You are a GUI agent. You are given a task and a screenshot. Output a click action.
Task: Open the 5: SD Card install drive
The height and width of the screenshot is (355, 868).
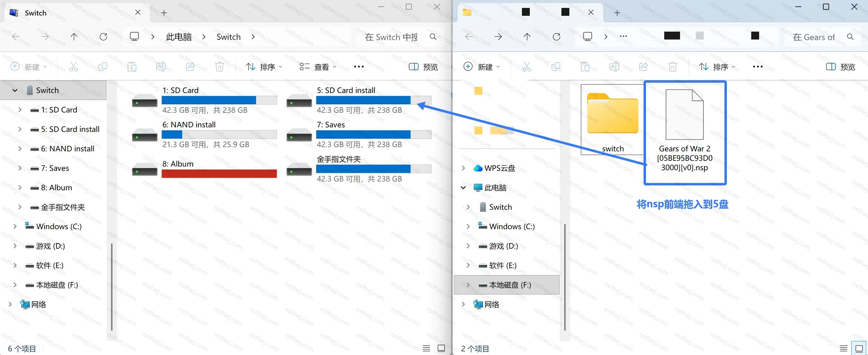coord(359,100)
